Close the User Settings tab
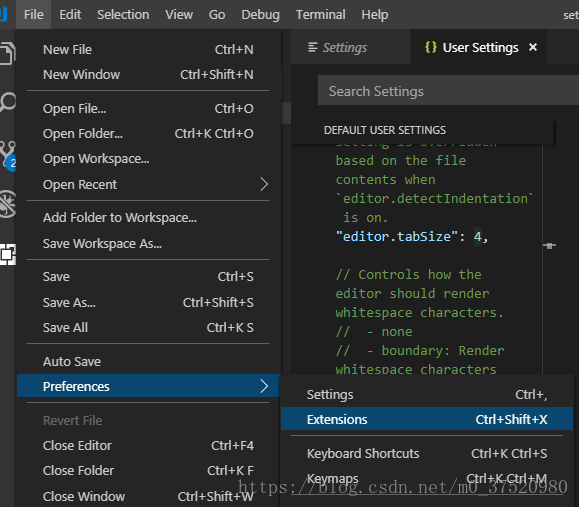579x507 pixels. [532, 47]
